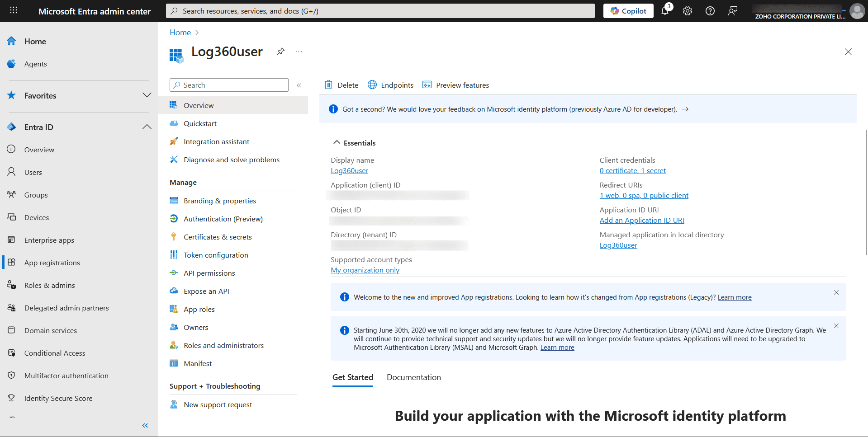The image size is (868, 437).
Task: Open the "0 certificate, 1 secret" link
Action: point(632,170)
